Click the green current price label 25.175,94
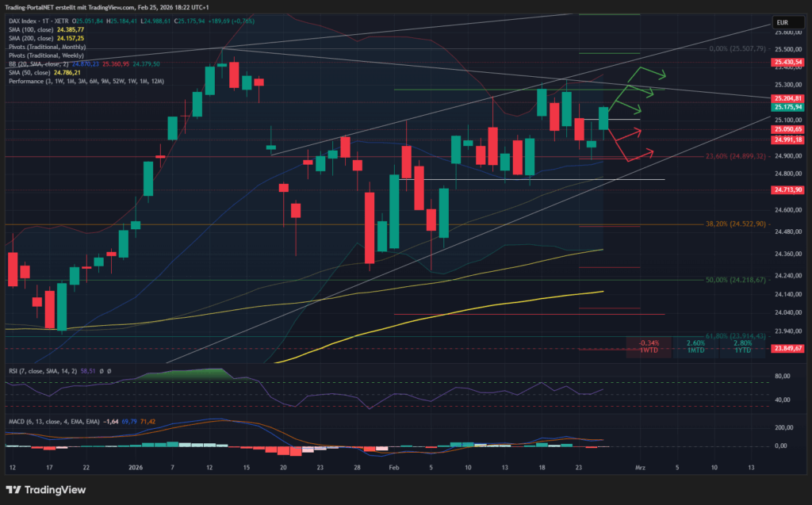This screenshot has height=505, width=812. [x=789, y=107]
